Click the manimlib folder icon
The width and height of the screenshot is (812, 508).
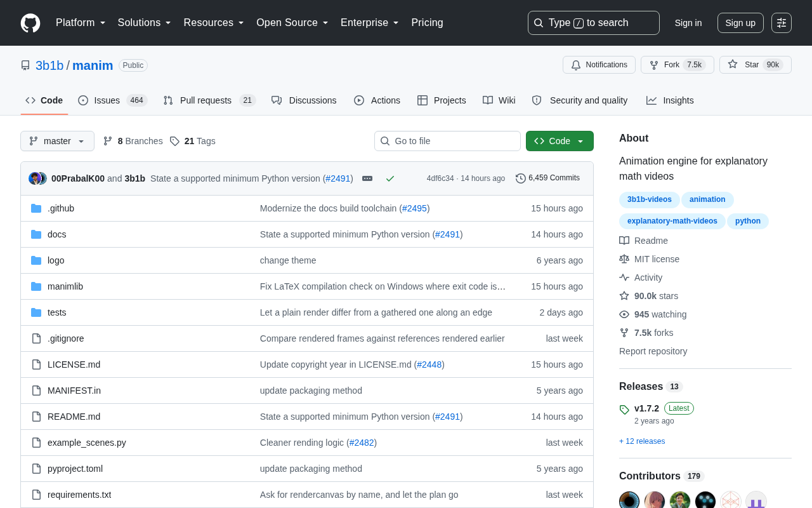(x=36, y=286)
